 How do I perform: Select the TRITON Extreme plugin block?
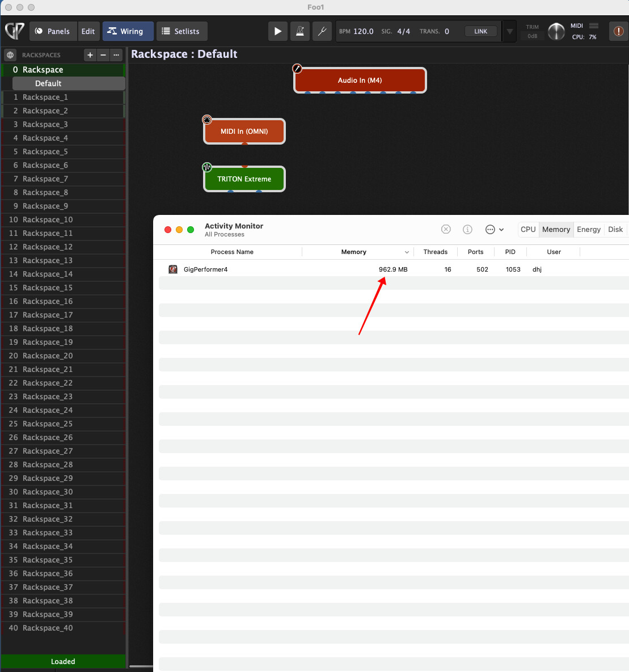tap(244, 179)
